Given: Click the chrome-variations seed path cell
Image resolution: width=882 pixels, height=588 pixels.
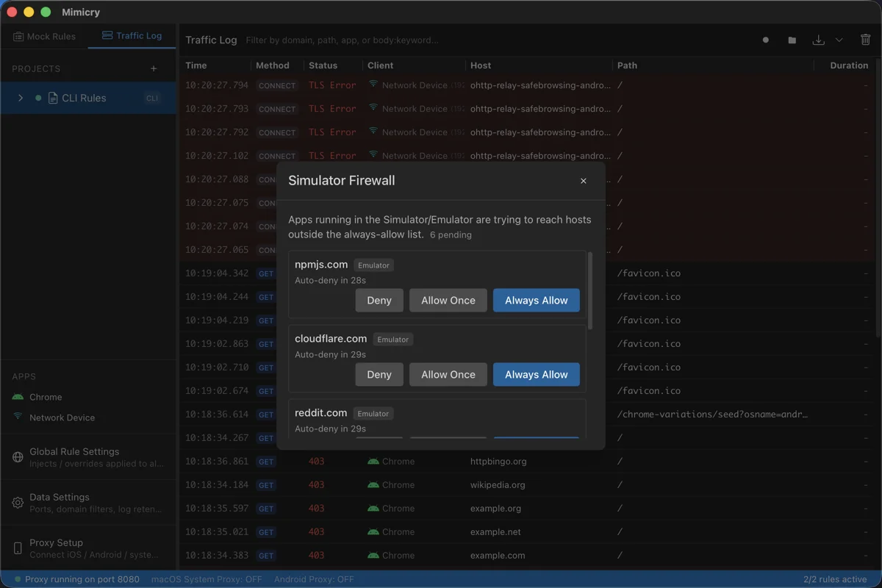Looking at the screenshot, I should (x=712, y=415).
